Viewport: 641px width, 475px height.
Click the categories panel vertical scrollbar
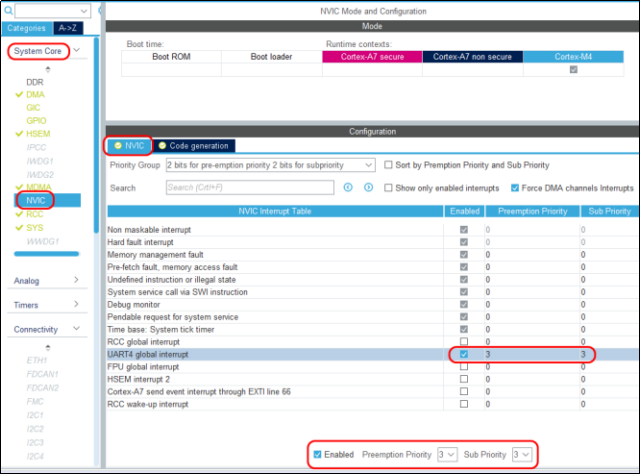[96, 135]
